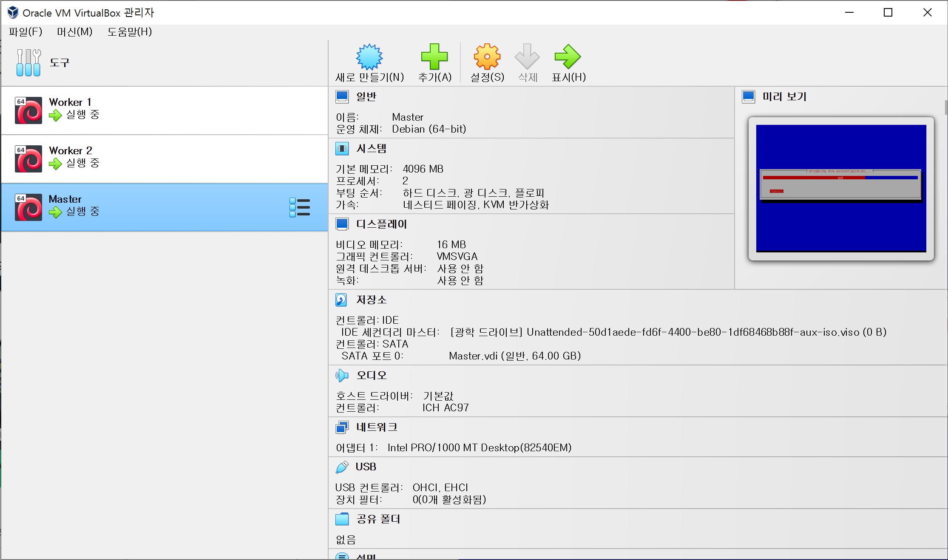Select the Tools (도구) icon

[28, 62]
